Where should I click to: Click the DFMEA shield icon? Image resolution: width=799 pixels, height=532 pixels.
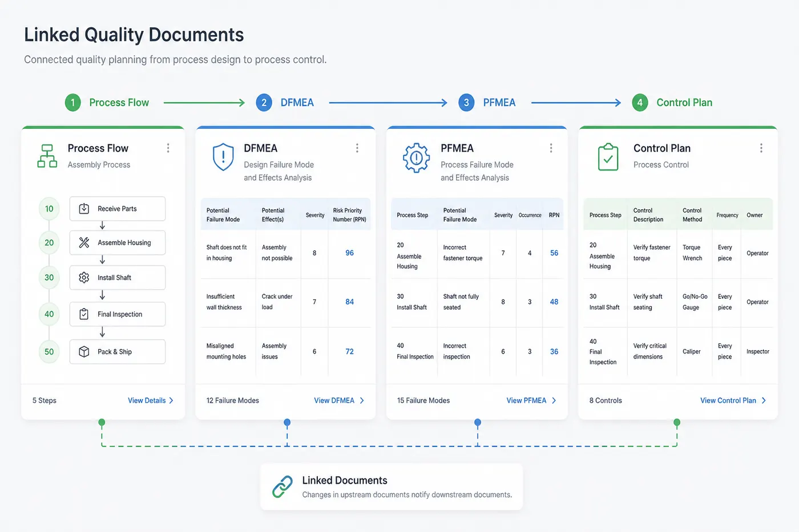(x=223, y=157)
